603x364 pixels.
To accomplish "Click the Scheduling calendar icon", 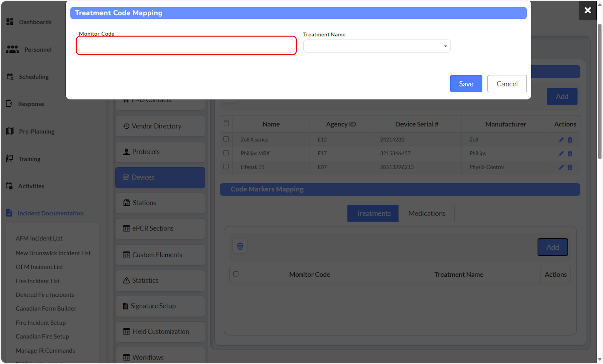I will (x=10, y=77).
